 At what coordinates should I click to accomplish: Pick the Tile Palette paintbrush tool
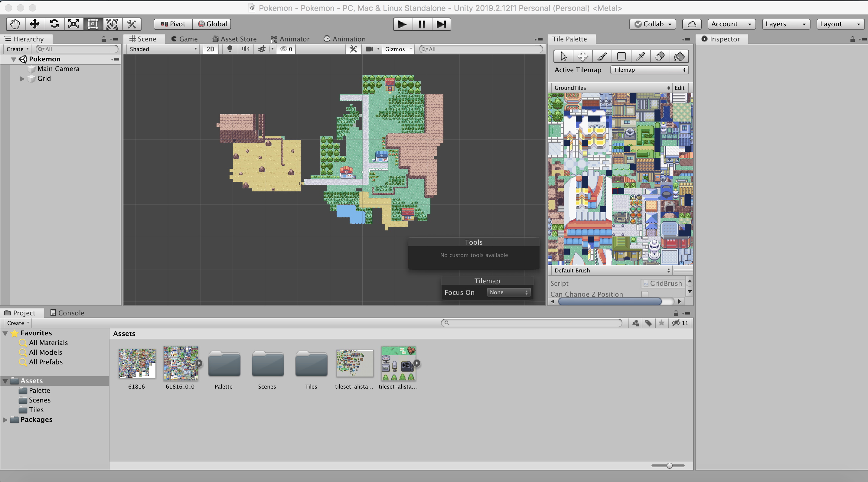point(602,56)
